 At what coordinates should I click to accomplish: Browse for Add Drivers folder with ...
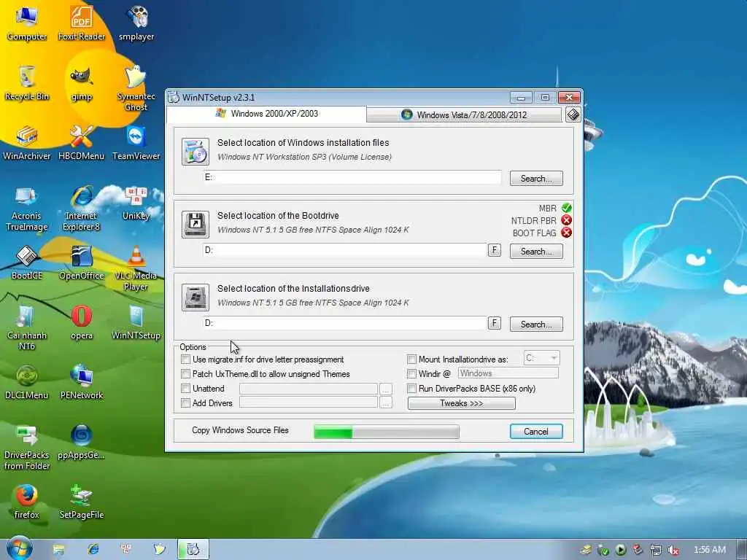coord(386,403)
